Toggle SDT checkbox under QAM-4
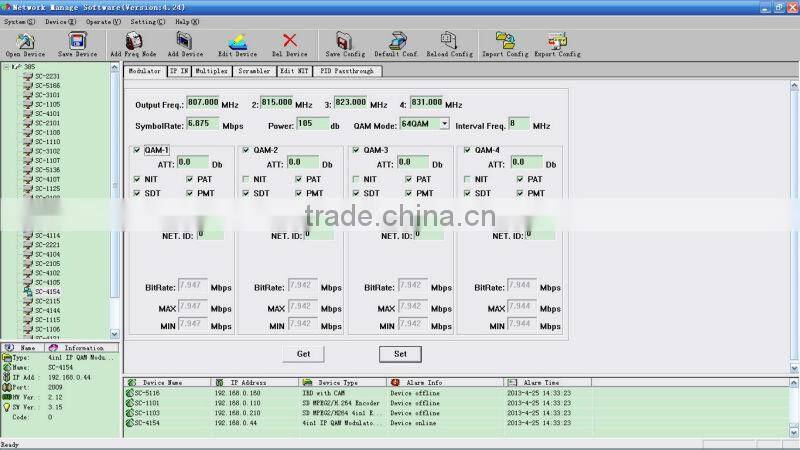Image resolution: width=800 pixels, height=450 pixels. (x=467, y=193)
